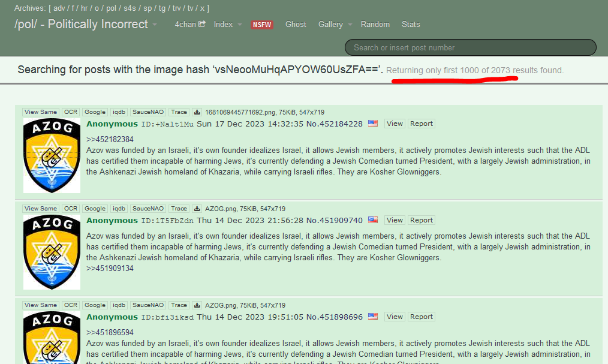Open 4chan external link
This screenshot has height=364, width=608.
point(189,24)
